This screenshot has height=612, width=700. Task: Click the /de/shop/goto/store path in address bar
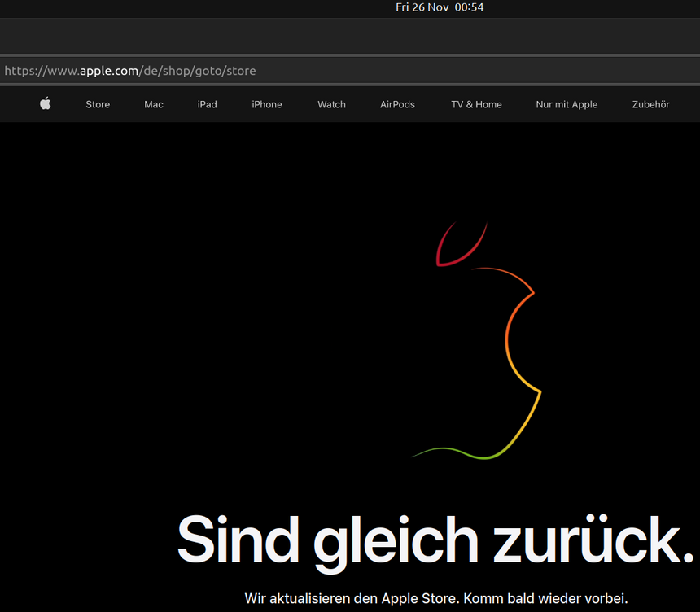198,71
